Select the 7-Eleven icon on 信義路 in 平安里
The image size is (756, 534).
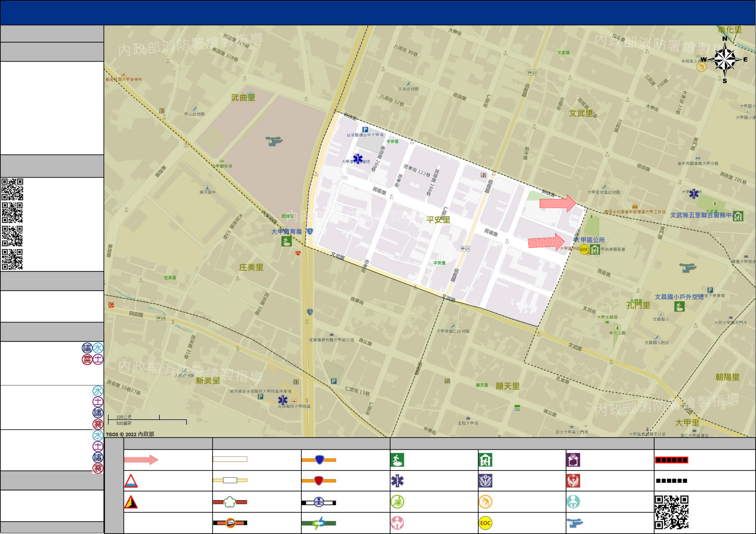coord(483,175)
